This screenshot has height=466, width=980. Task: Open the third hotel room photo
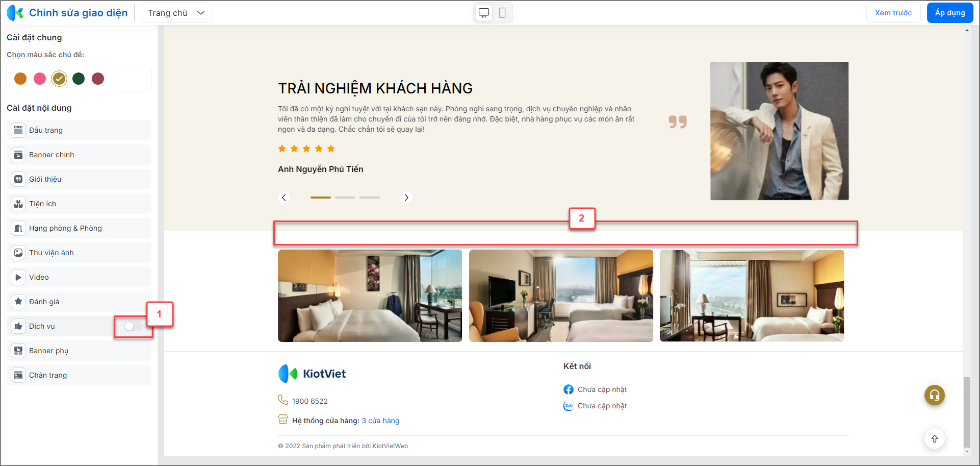pyautogui.click(x=752, y=296)
